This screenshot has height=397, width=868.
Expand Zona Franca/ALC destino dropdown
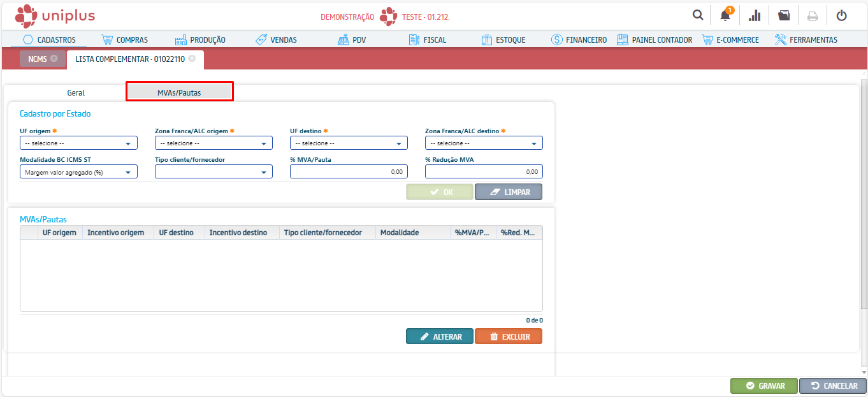pyautogui.click(x=484, y=143)
